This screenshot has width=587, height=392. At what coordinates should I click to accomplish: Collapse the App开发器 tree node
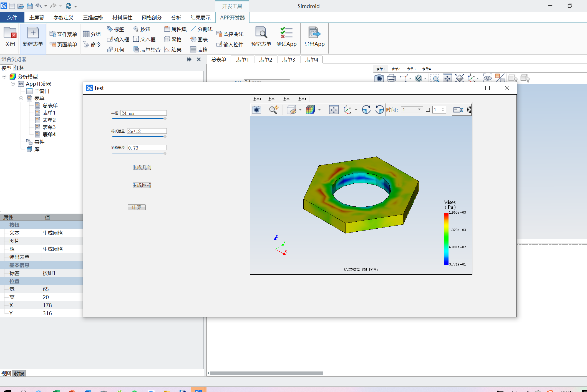(x=13, y=84)
